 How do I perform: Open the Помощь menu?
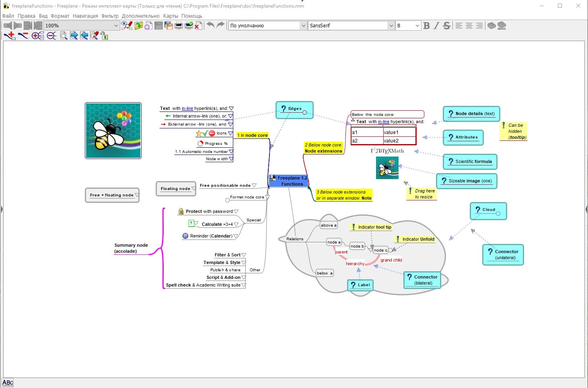pyautogui.click(x=191, y=16)
